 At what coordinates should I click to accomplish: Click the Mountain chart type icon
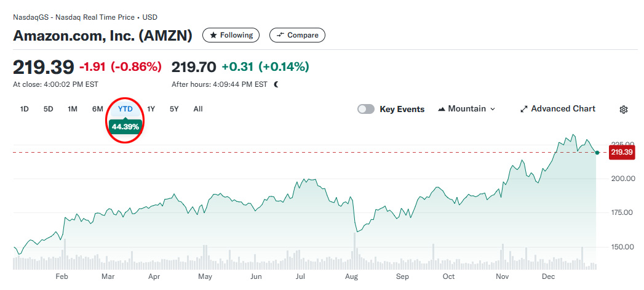point(442,109)
